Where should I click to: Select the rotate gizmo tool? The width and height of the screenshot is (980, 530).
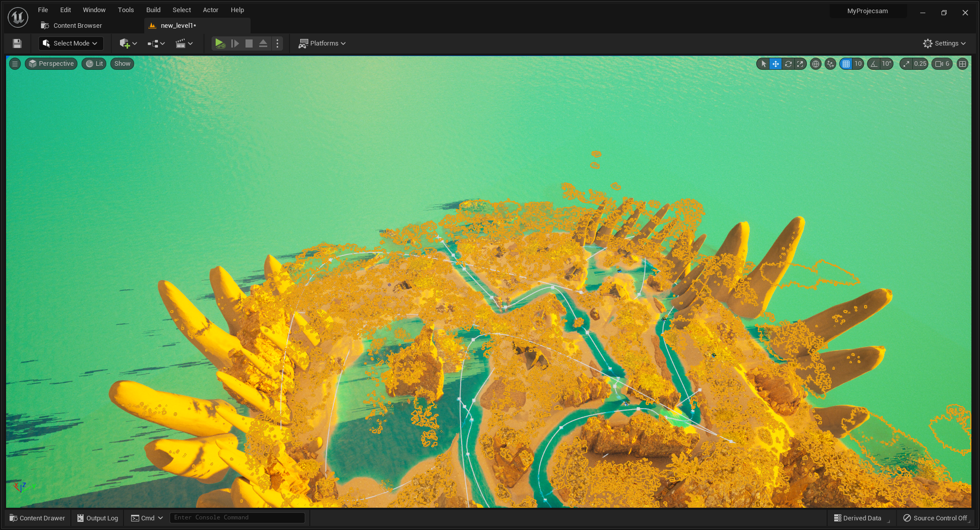pos(788,64)
